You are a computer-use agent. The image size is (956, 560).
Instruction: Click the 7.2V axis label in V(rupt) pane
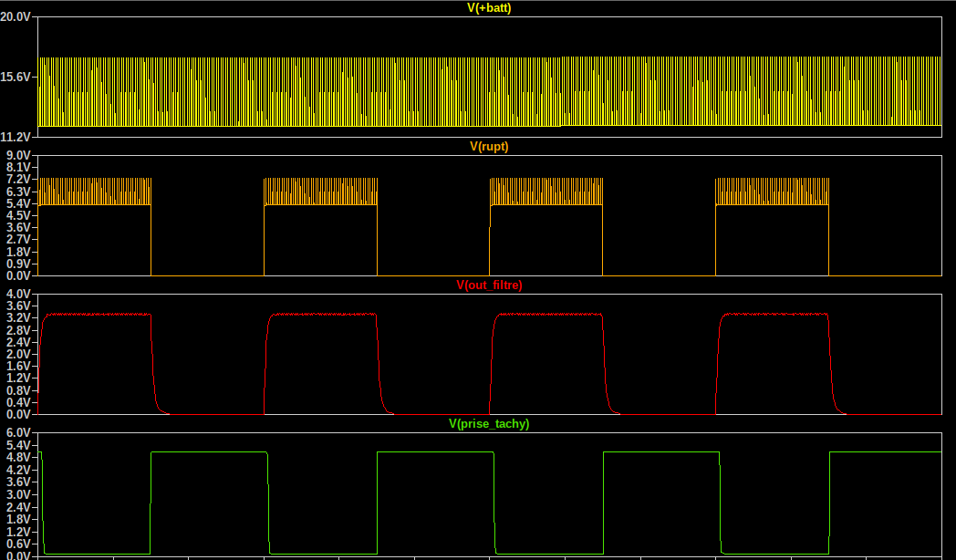19,179
